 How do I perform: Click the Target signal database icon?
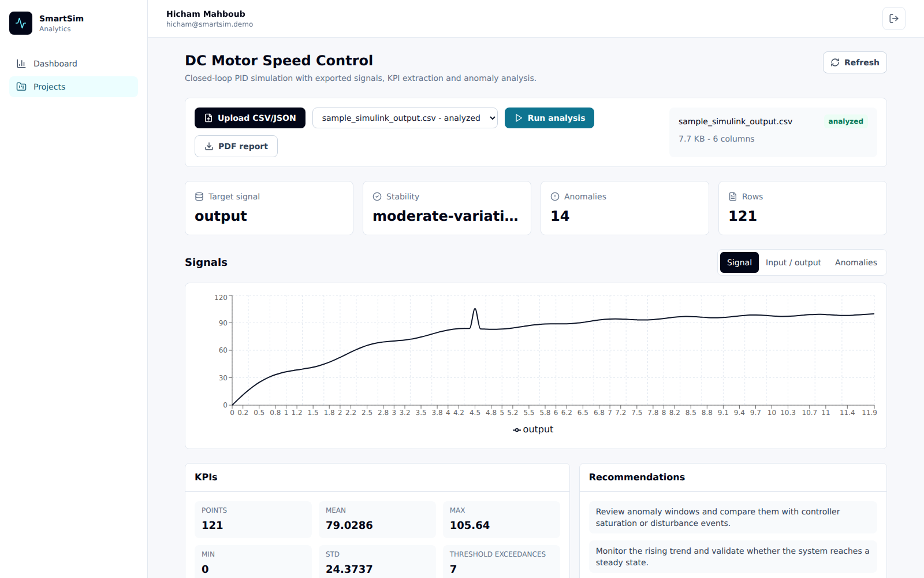[x=199, y=197]
